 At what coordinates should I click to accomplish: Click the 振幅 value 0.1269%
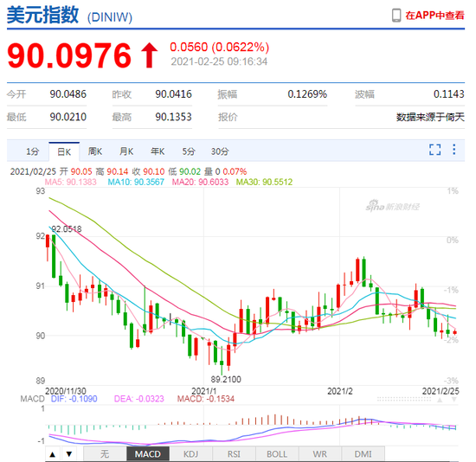point(307,94)
